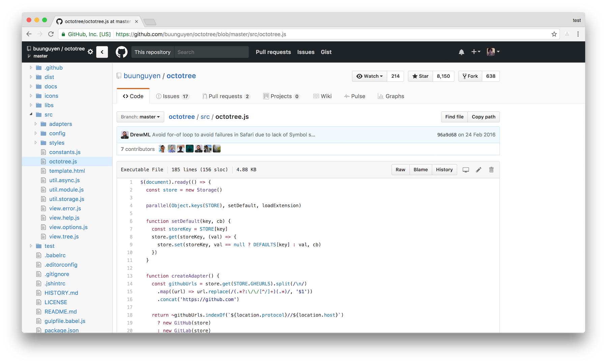
Task: Focus the repository search field
Action: tap(211, 52)
